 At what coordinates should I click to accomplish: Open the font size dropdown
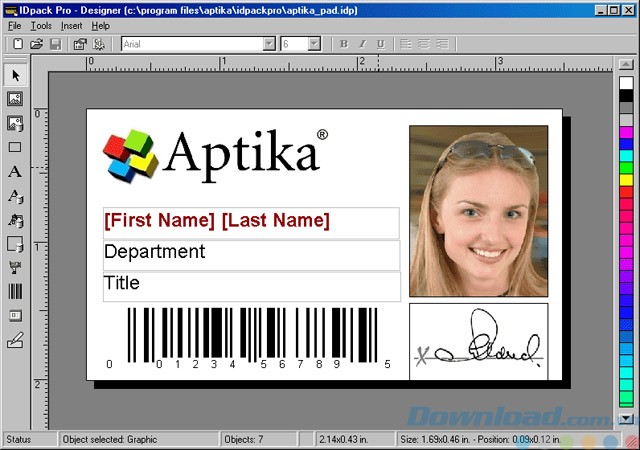tap(314, 44)
